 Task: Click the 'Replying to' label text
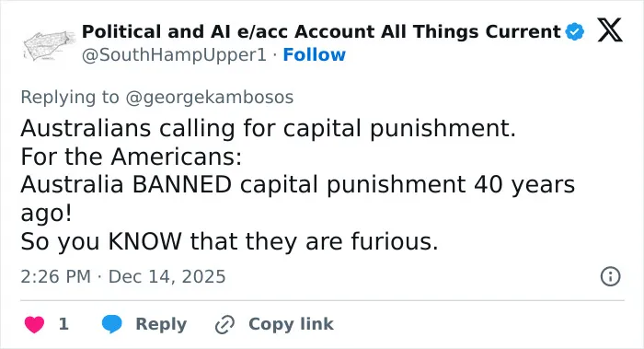pyautogui.click(x=70, y=98)
